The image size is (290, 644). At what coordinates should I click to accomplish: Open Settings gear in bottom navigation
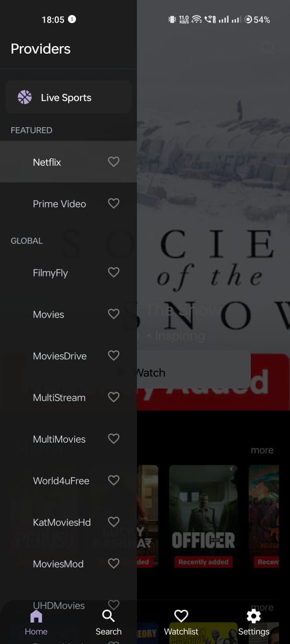pyautogui.click(x=253, y=616)
